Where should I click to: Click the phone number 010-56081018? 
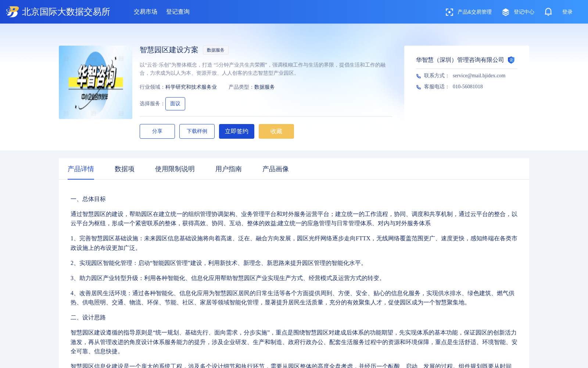click(x=468, y=87)
